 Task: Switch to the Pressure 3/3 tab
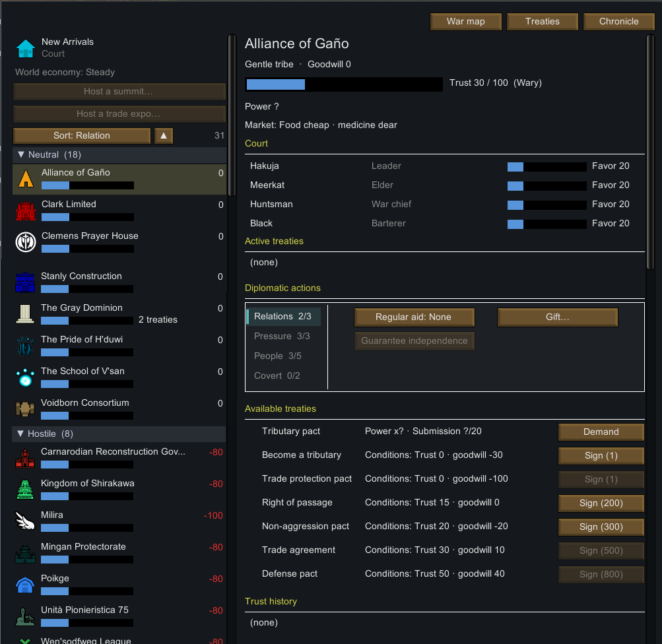click(282, 336)
